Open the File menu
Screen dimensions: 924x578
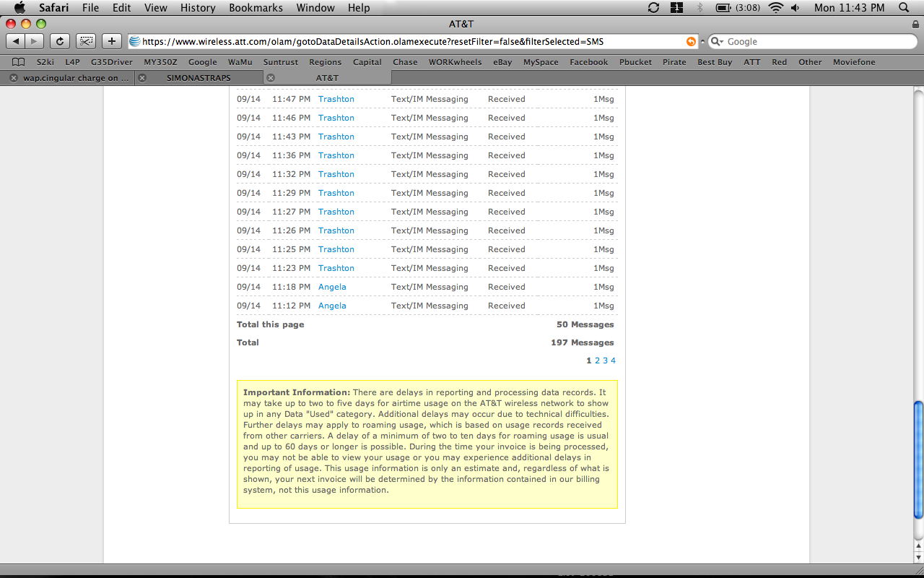point(90,8)
